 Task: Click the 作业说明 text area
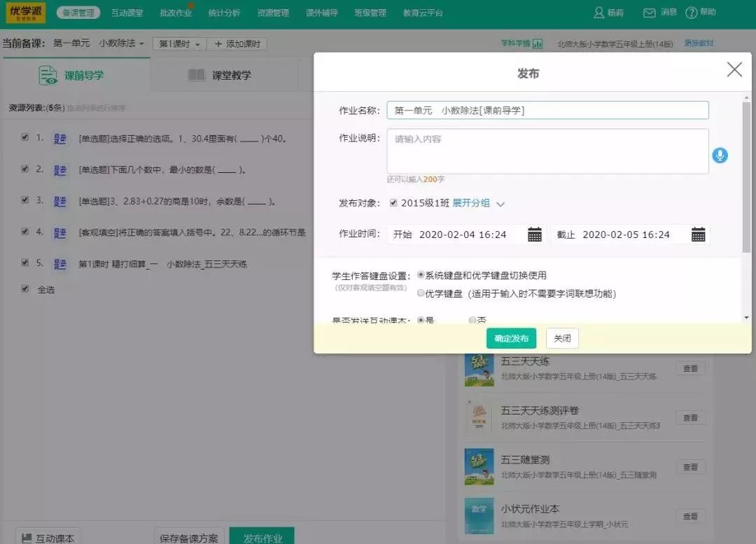pyautogui.click(x=547, y=151)
